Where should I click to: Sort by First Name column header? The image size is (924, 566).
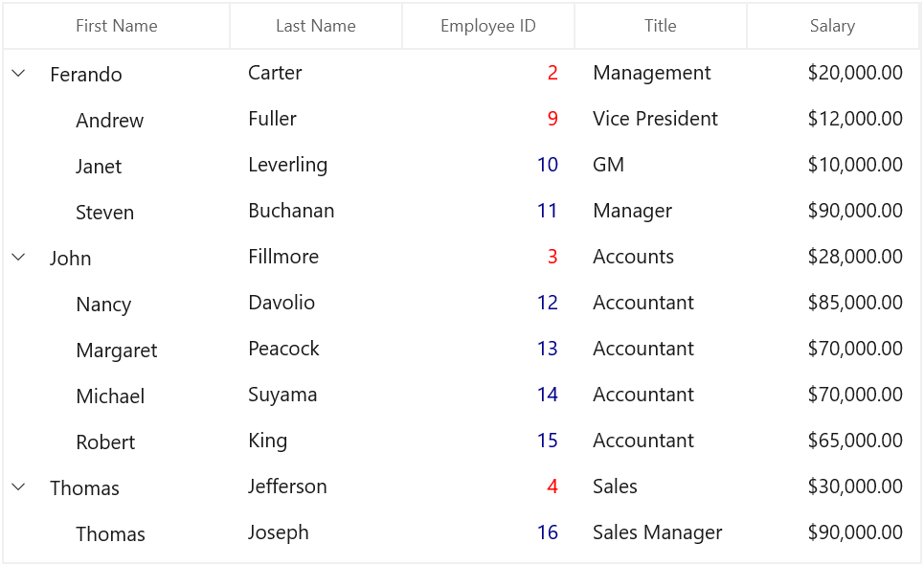[116, 26]
